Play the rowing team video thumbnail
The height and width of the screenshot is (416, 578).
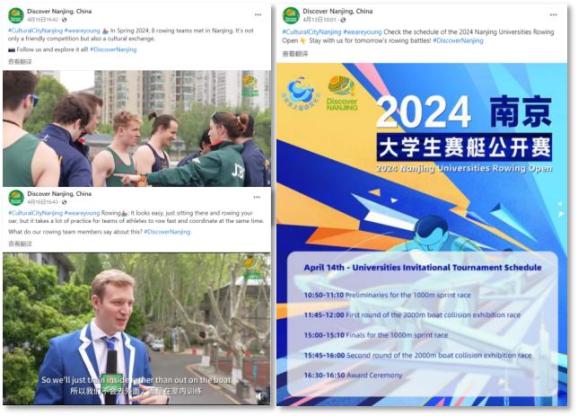pyautogui.click(x=137, y=128)
